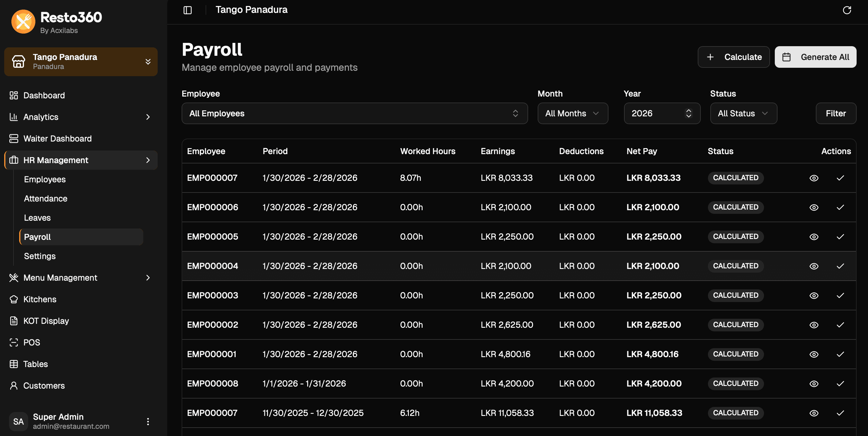Go to Attendance under HR Management
Screen dimensions: 868x436
46,199
